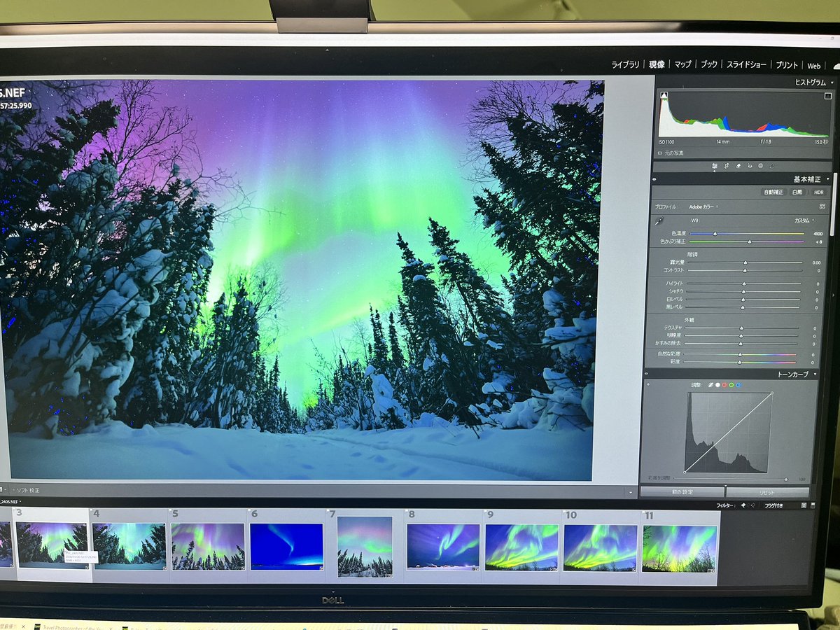Toggle filter switch at filmstrip right end
The height and width of the screenshot is (630, 840).
click(x=813, y=505)
